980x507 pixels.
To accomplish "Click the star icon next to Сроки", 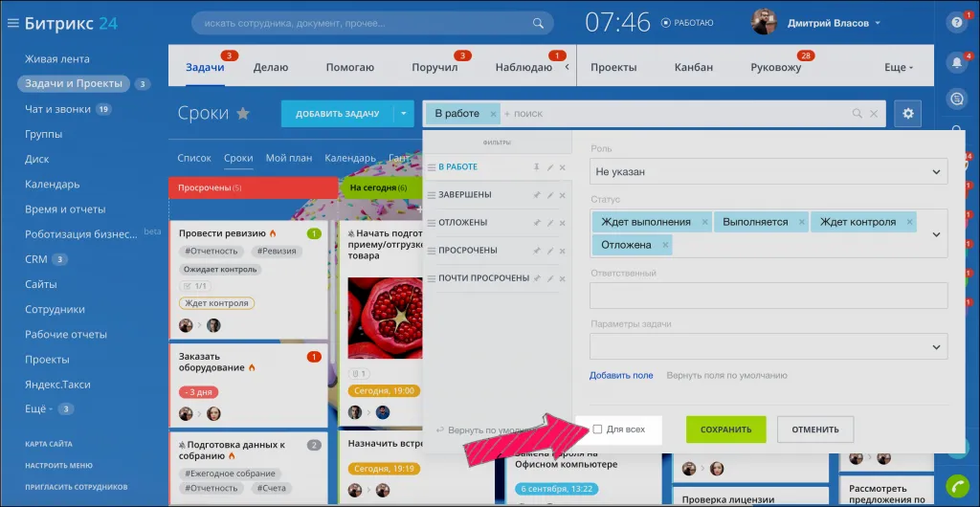I will [x=243, y=114].
